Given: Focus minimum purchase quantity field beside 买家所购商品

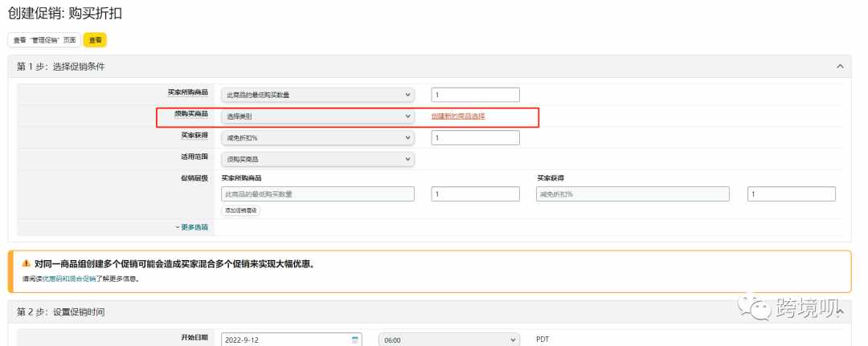Looking at the screenshot, I should pos(476,95).
